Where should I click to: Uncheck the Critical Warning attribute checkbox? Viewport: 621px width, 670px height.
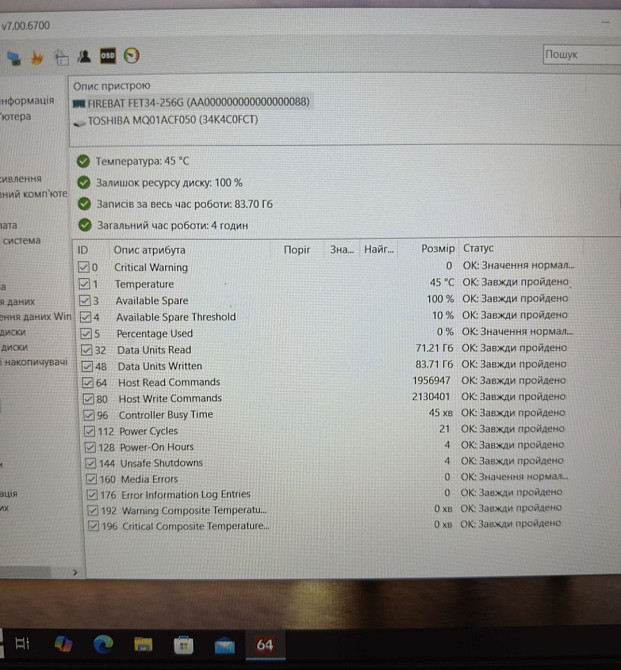coord(83,268)
